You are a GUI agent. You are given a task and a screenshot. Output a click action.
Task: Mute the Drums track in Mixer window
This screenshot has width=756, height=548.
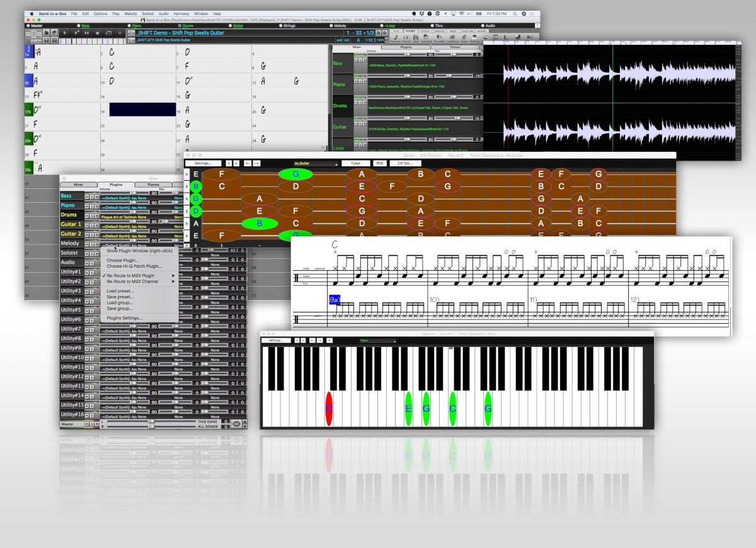86,215
